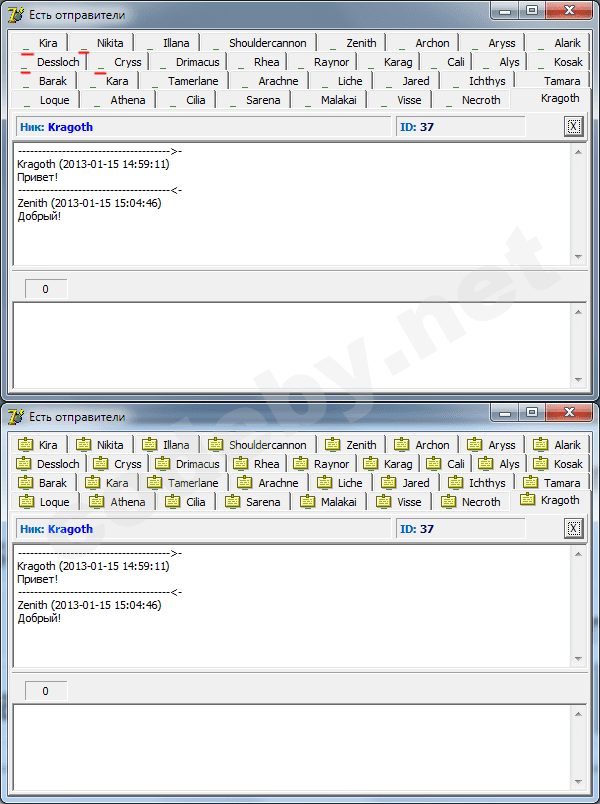Image resolution: width=600 pixels, height=804 pixels.
Task: Close the Kragoth chat with X in lower window
Action: [x=573, y=528]
